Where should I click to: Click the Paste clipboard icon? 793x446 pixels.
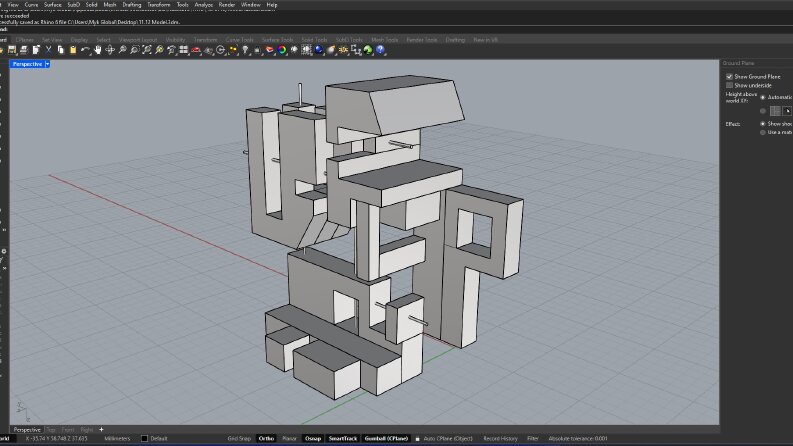point(73,50)
